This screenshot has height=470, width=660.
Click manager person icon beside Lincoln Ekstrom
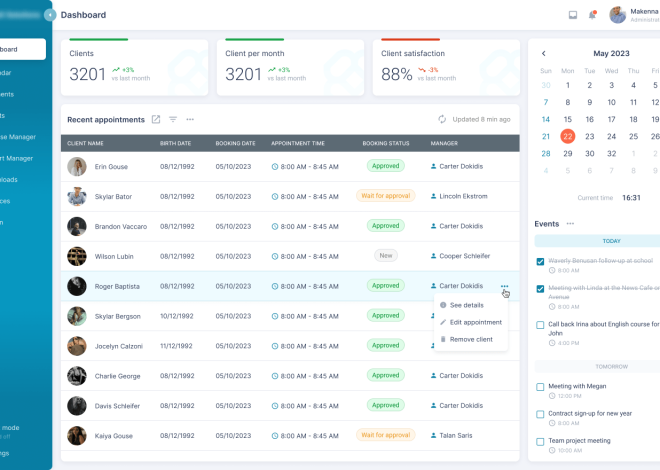coord(434,196)
